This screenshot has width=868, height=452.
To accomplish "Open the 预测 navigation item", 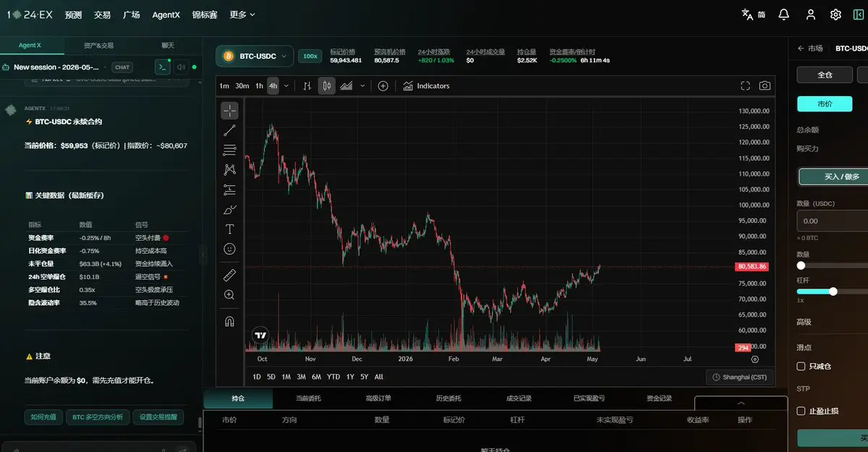I will coord(73,14).
